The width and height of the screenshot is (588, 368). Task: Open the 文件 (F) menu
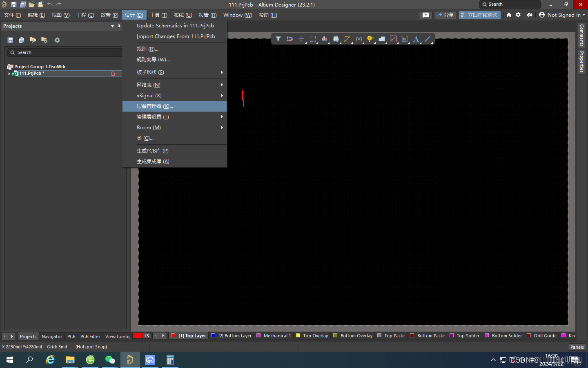click(13, 15)
